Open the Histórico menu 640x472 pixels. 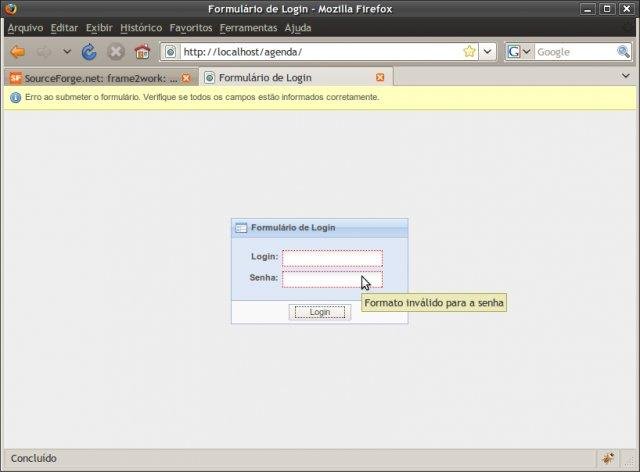tap(141, 28)
